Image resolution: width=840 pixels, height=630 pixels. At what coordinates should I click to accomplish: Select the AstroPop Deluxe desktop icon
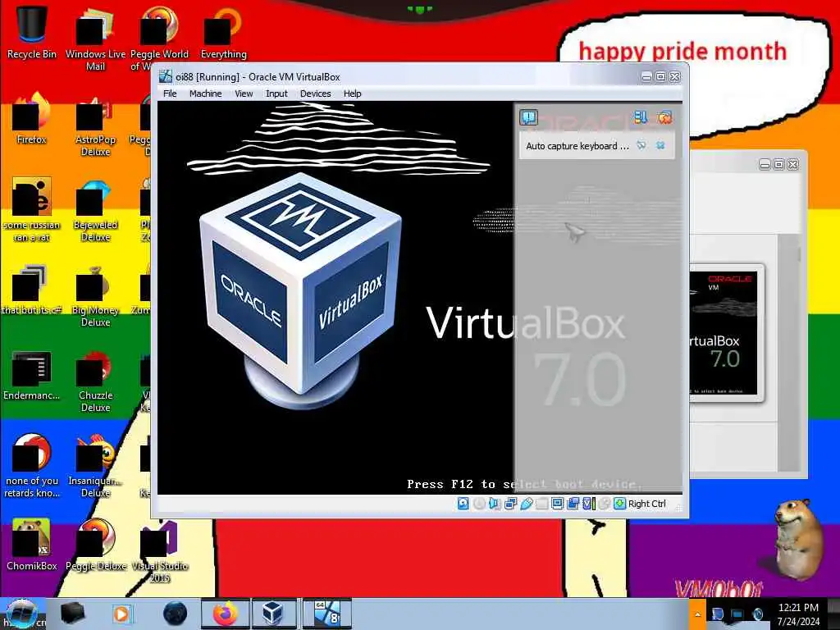point(95,125)
